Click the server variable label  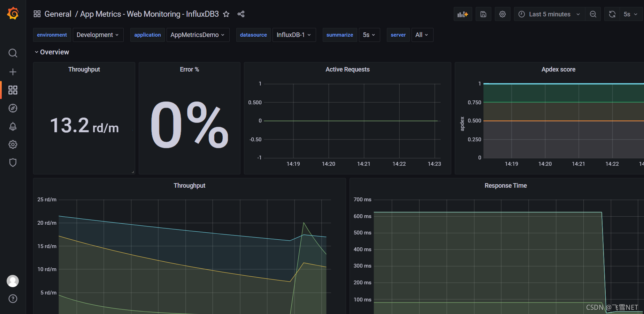coord(398,35)
